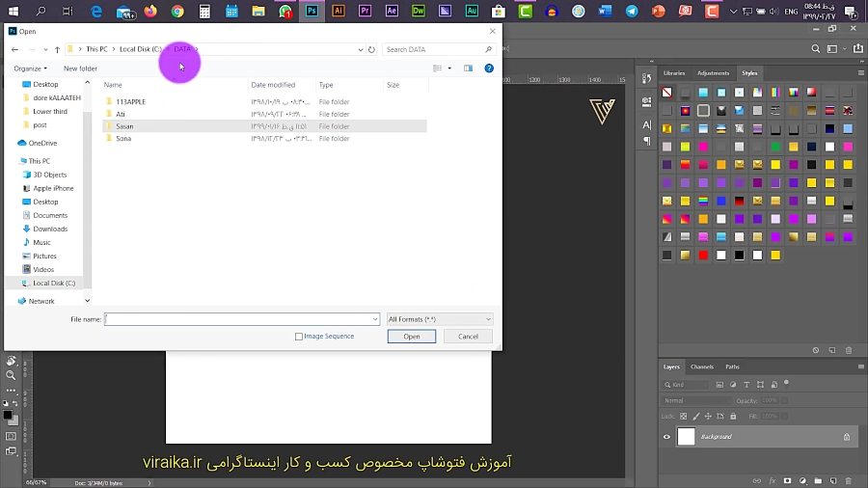Select the Styles tab
The width and height of the screenshot is (868, 488).
click(749, 73)
